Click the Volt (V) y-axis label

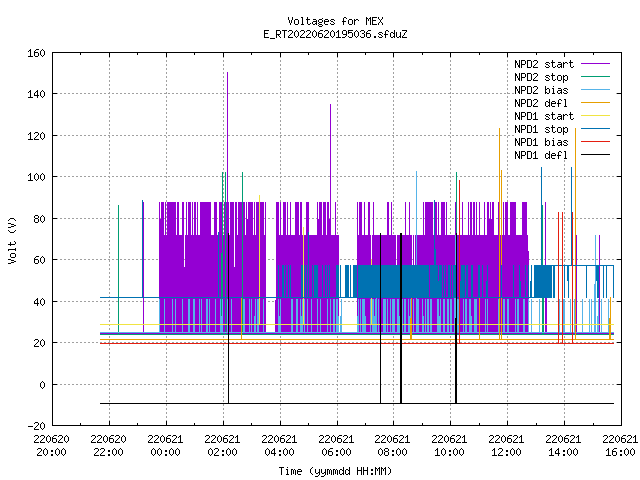(13, 240)
